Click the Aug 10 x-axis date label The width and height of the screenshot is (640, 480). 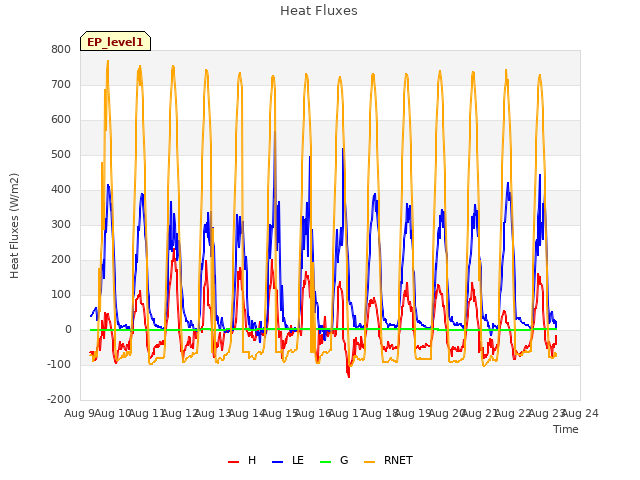(x=112, y=413)
